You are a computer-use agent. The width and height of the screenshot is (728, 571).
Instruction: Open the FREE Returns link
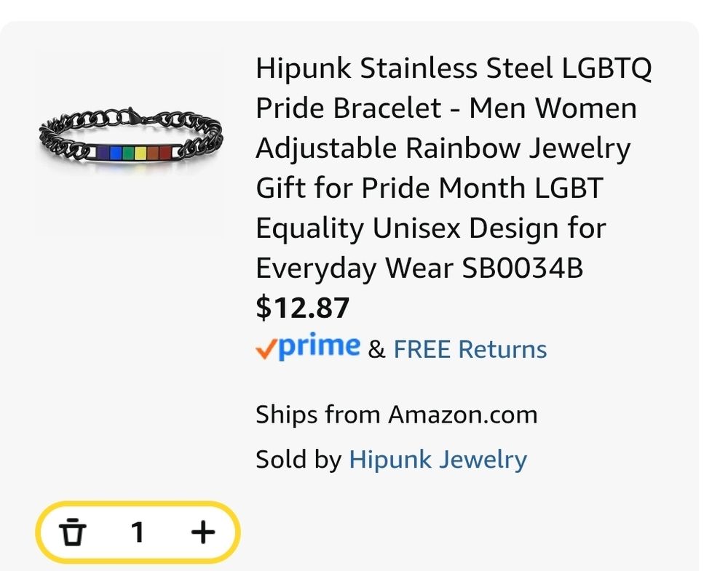tap(470, 349)
